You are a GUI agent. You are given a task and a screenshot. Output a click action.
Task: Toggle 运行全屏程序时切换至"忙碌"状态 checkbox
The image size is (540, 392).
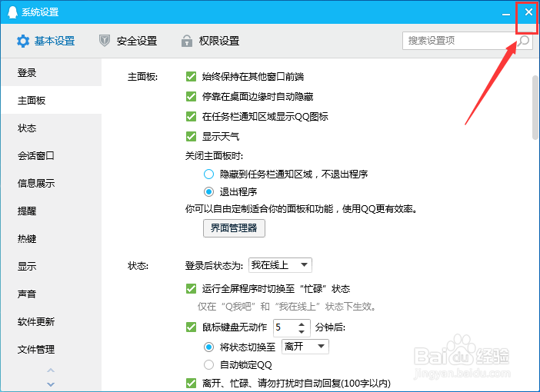click(x=191, y=288)
